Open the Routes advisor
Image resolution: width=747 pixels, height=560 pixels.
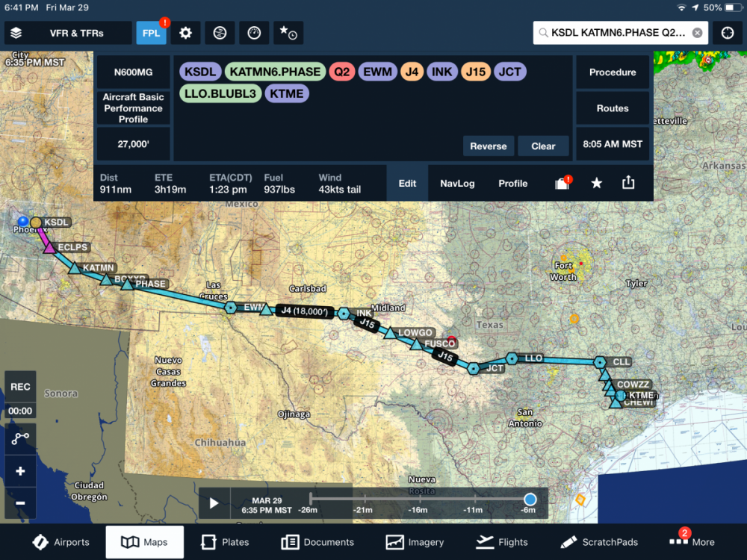click(613, 108)
